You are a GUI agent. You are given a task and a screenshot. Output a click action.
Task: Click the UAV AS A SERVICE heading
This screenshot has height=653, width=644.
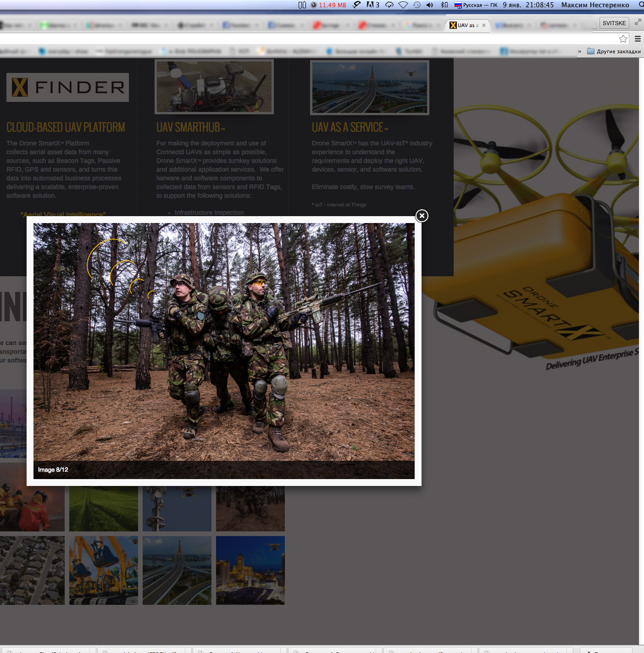click(x=350, y=127)
